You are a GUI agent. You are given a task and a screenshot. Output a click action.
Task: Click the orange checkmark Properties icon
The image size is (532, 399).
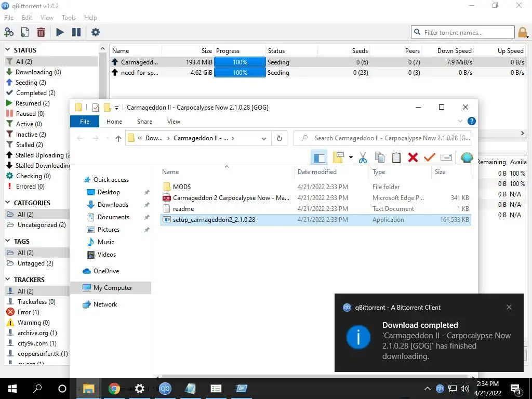click(430, 157)
